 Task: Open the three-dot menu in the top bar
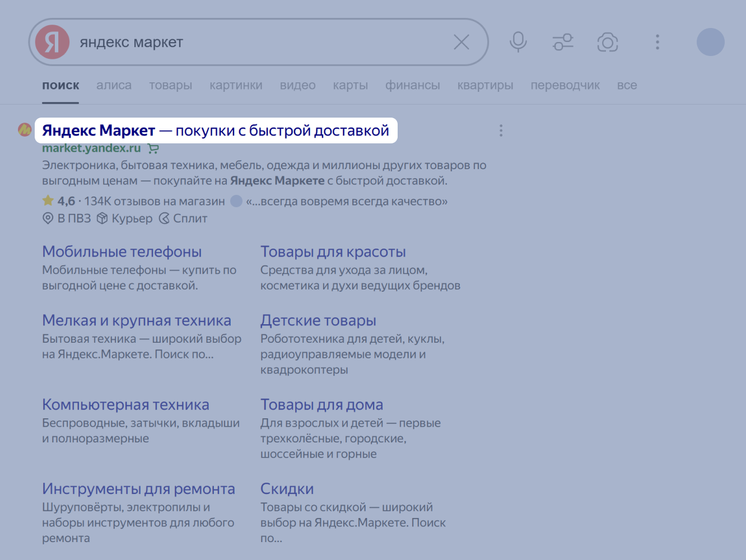(x=657, y=42)
